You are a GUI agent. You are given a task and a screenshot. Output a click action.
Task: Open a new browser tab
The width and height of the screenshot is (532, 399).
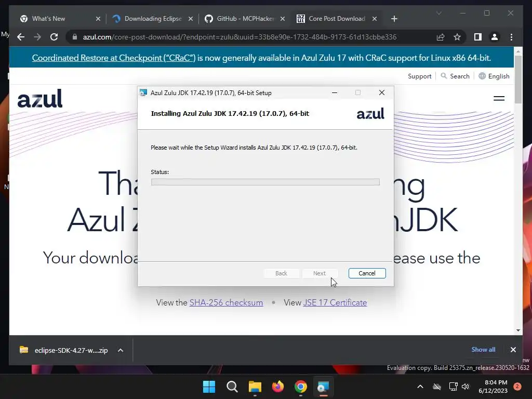394,19
